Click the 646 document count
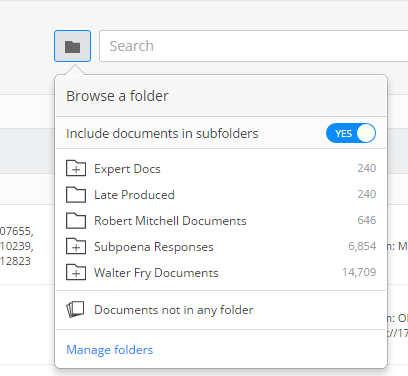408x376 pixels. point(367,220)
